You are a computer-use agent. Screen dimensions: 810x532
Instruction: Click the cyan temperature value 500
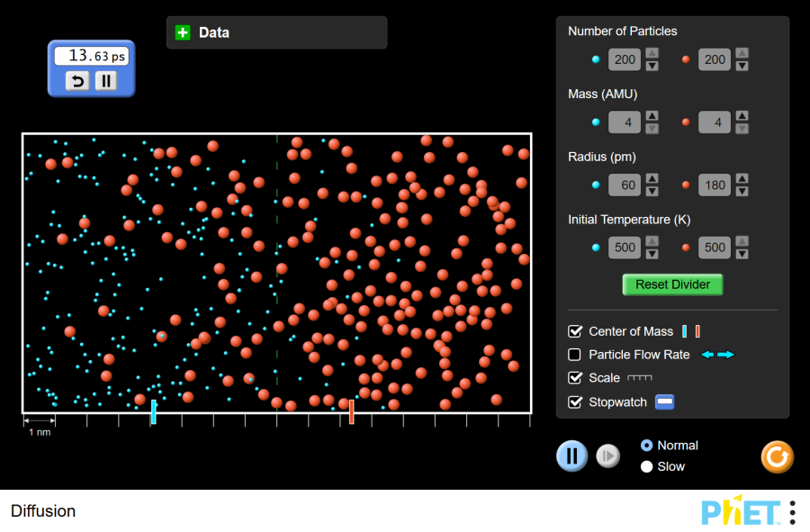click(x=625, y=248)
